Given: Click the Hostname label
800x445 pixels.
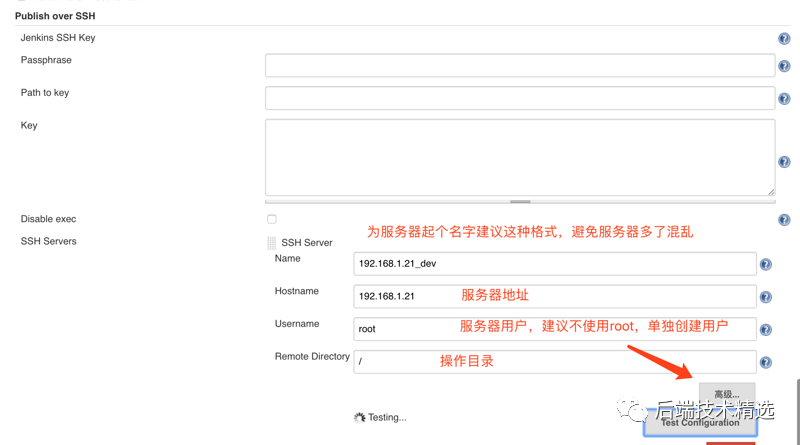Looking at the screenshot, I should (296, 291).
